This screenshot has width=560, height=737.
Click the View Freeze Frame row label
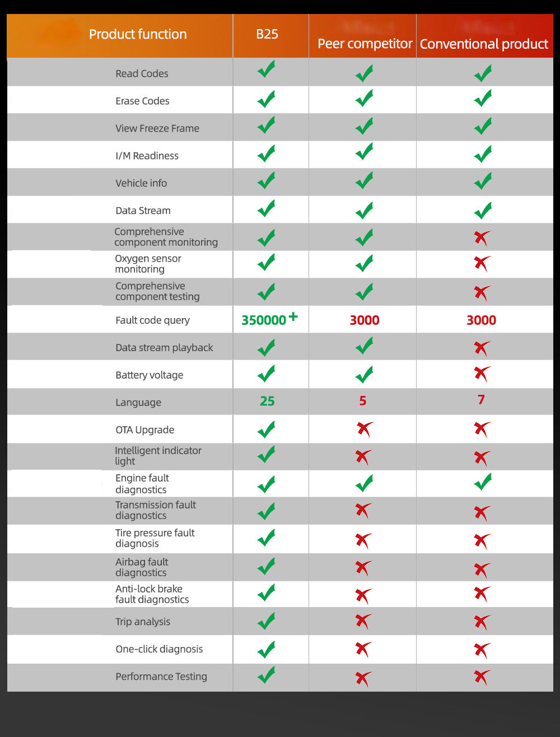[157, 128]
